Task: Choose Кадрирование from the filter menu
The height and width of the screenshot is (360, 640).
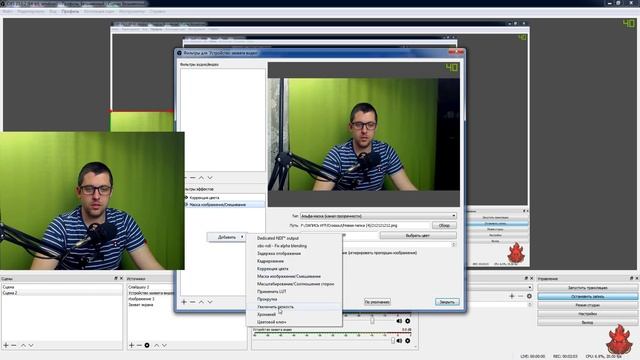Action: (270, 261)
